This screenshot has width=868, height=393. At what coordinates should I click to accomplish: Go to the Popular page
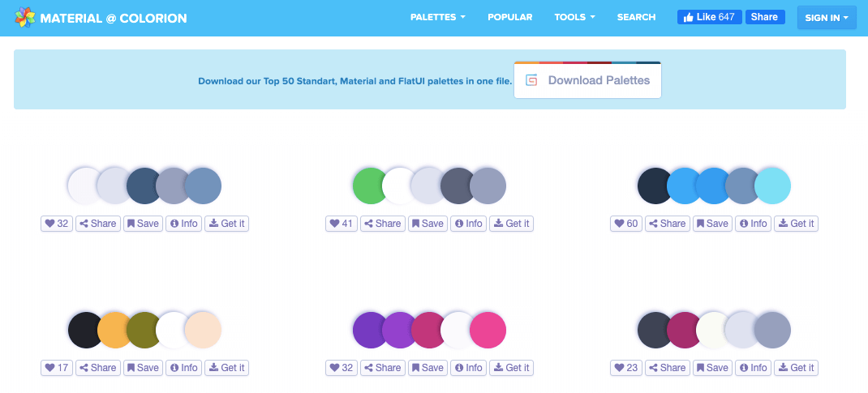point(509,17)
